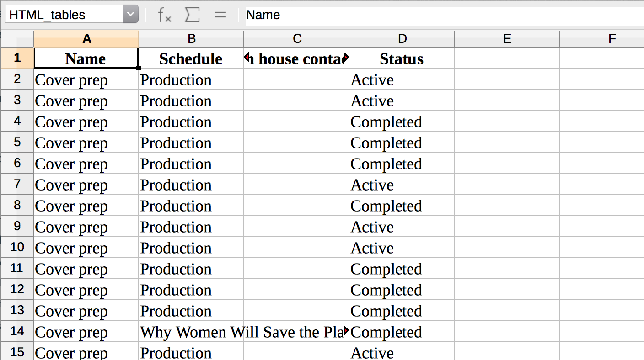This screenshot has height=360, width=644.
Task: Click the Sum sigma icon
Action: coord(192,15)
